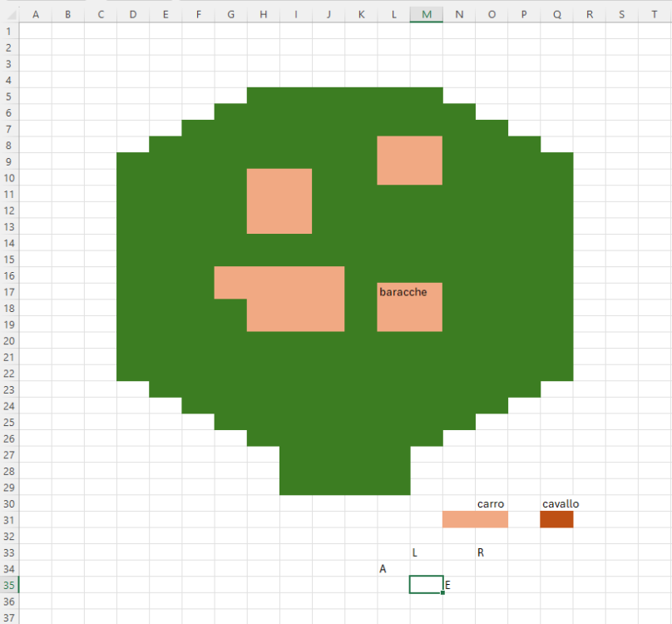The image size is (672, 624).
Task: Select column header T
Action: (654, 14)
